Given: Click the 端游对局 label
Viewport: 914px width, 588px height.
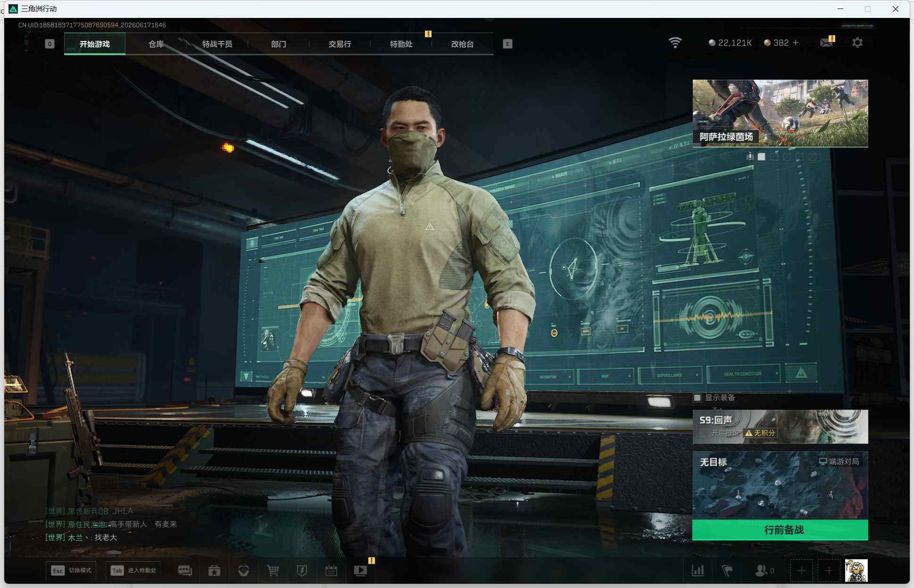Looking at the screenshot, I should 839,461.
